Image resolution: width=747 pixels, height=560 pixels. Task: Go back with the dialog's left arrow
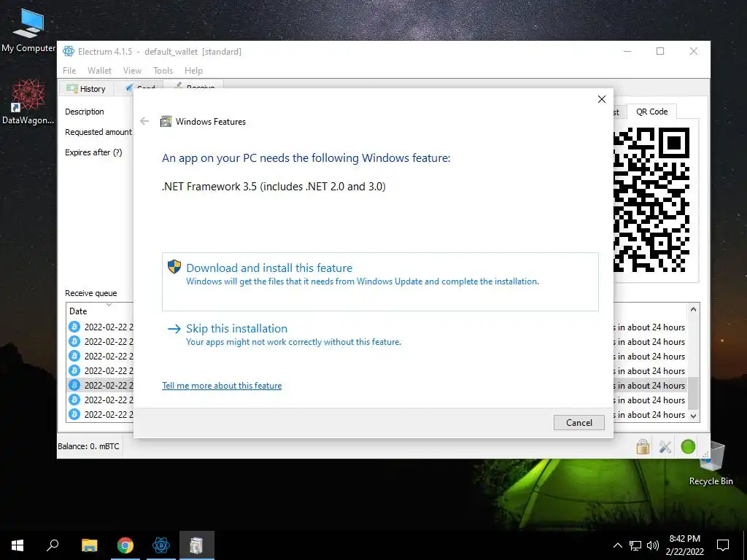pyautogui.click(x=144, y=122)
